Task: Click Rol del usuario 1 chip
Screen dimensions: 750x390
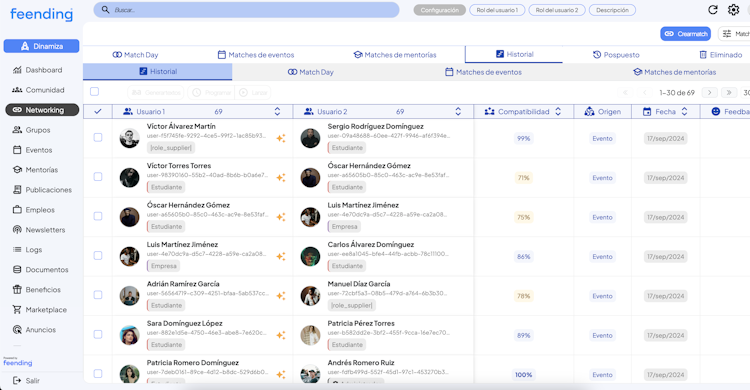Action: pos(497,10)
